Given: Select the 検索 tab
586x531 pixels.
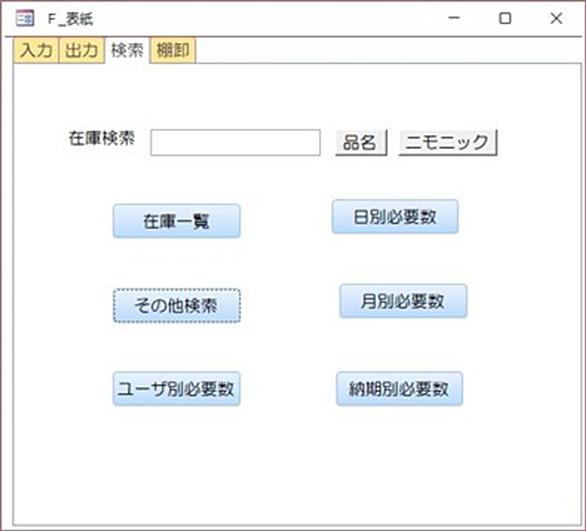Looking at the screenshot, I should (x=127, y=50).
